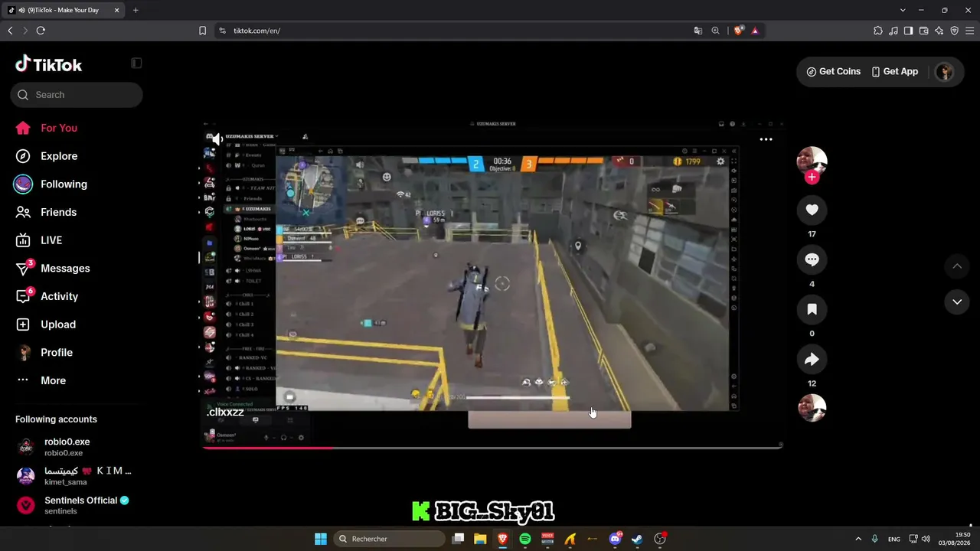Open the browser extensions puzzle icon

tap(878, 31)
